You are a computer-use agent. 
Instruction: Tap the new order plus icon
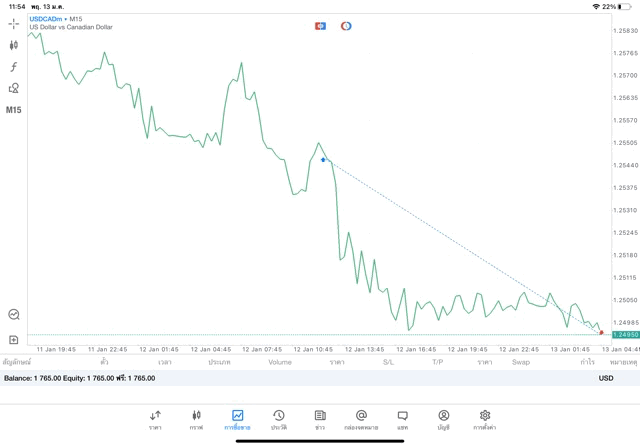coord(14,340)
